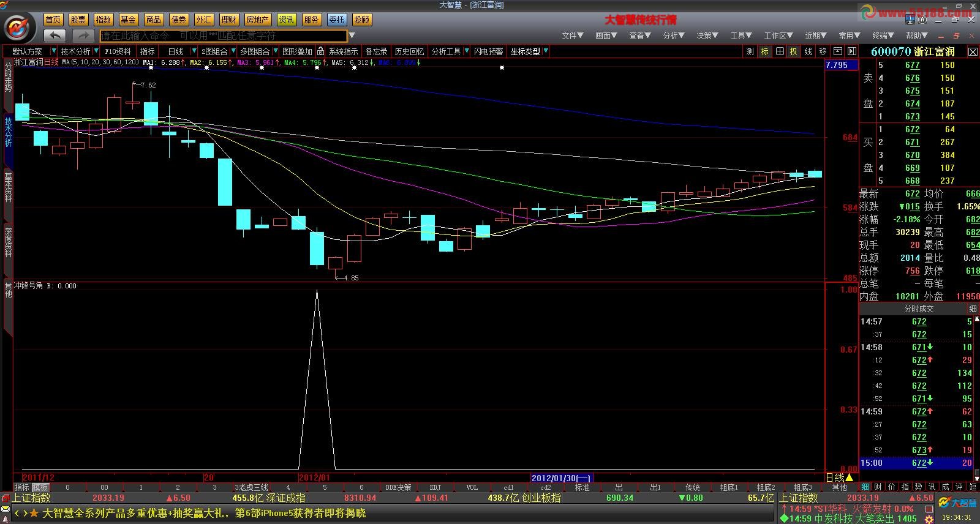
Task: Click the 历史回忆 toolbar button
Action: coord(409,51)
